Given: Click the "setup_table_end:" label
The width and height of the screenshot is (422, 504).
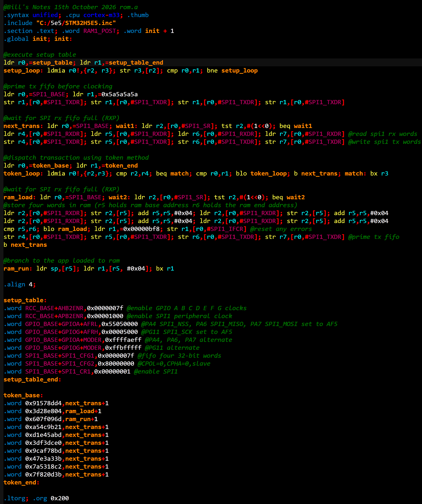Looking at the screenshot, I should [32, 379].
